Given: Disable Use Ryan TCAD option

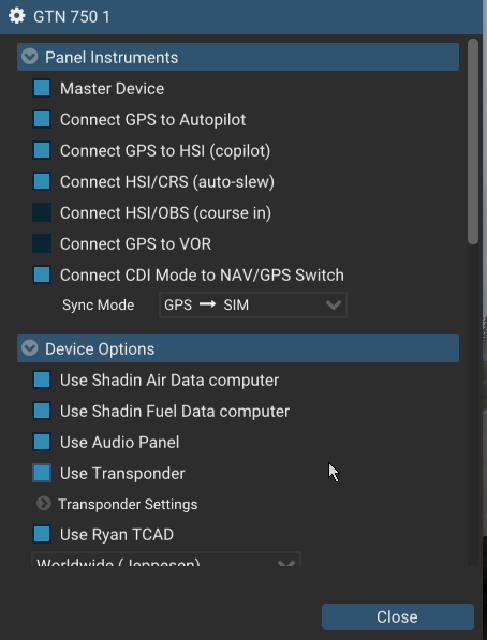Looking at the screenshot, I should click(42, 534).
